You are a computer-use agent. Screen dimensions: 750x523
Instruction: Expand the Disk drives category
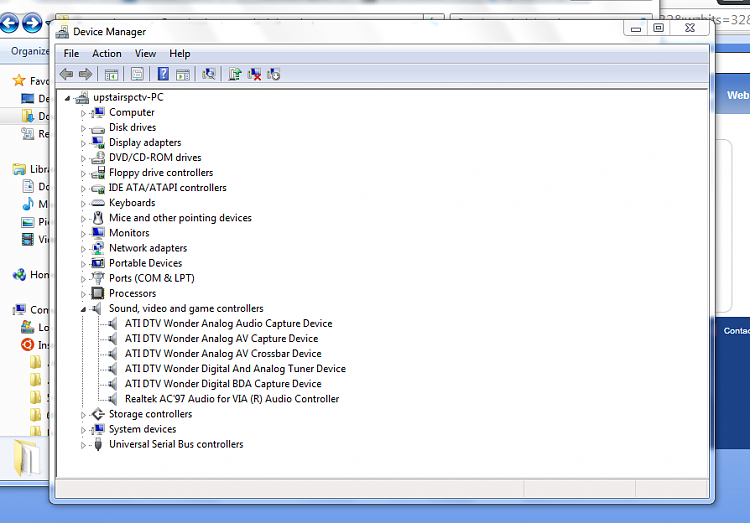pos(83,128)
